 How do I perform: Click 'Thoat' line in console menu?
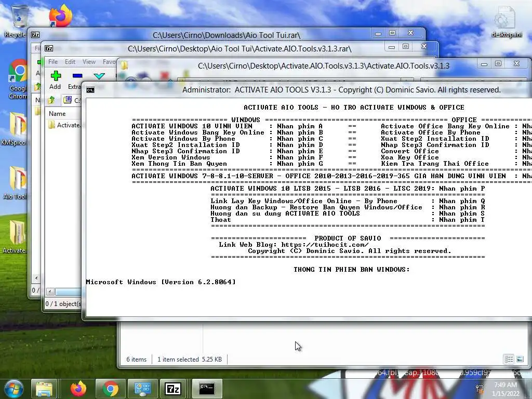click(220, 220)
